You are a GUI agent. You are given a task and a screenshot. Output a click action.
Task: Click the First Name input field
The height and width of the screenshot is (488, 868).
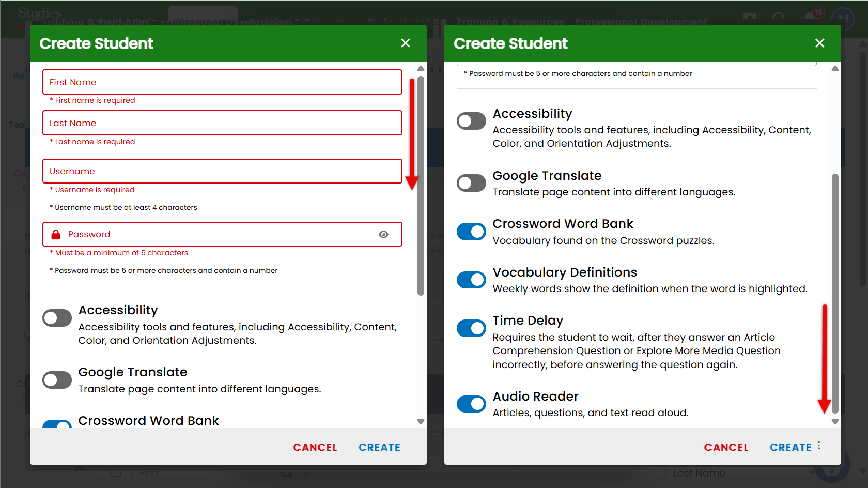[222, 82]
